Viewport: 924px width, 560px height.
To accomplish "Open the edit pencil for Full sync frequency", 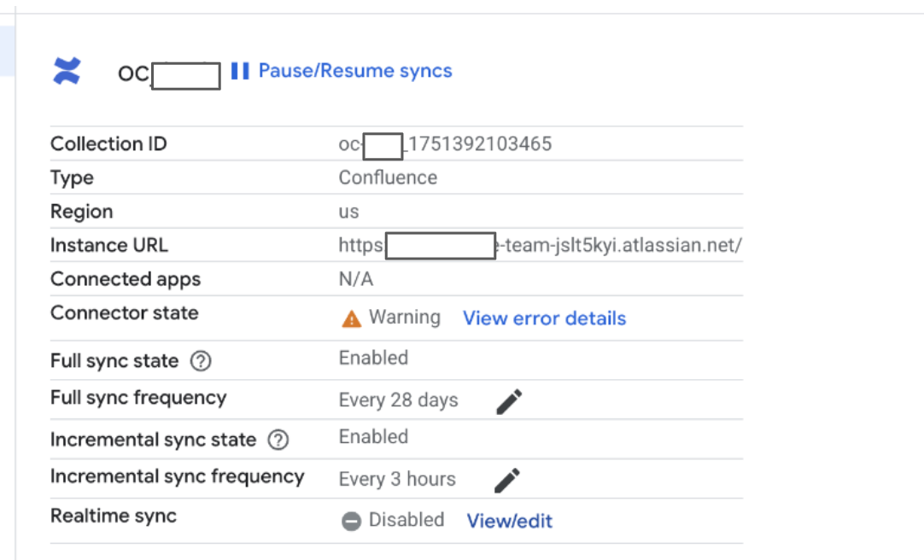I will click(508, 400).
